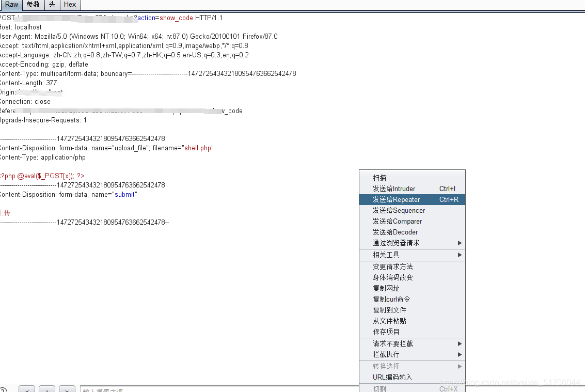Open the 头 tab
Viewport: 585px width, 392px height.
pos(52,5)
